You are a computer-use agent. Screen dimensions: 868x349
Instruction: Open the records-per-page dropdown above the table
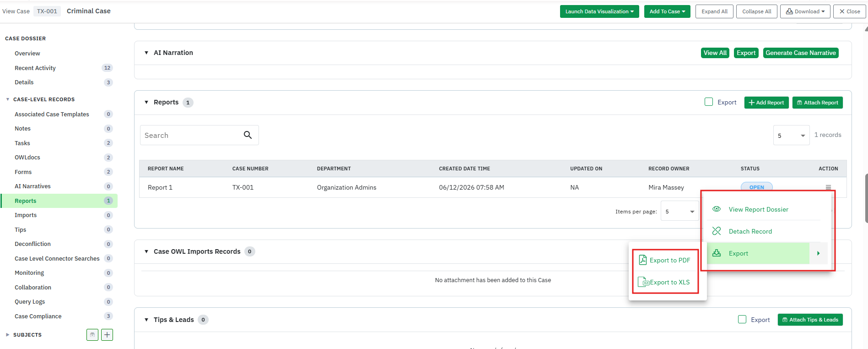791,135
